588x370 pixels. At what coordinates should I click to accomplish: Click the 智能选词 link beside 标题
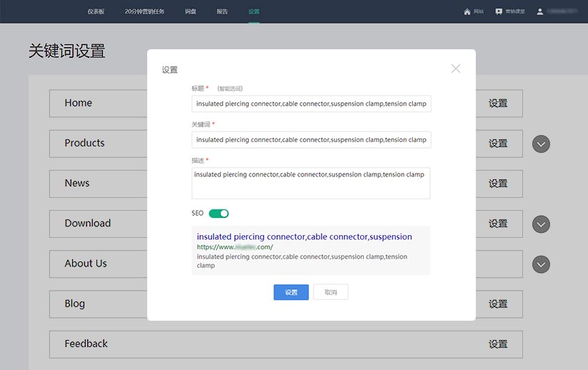[x=230, y=89]
